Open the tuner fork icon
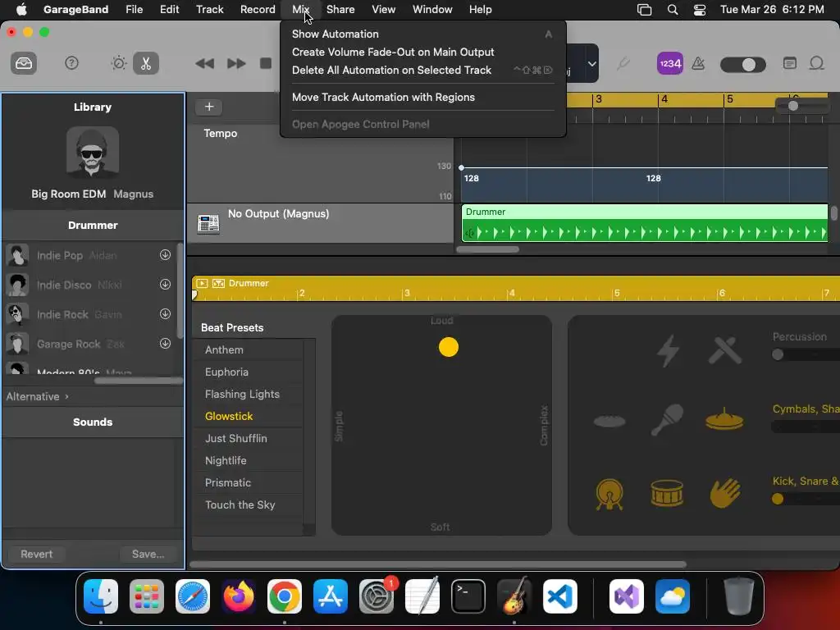The width and height of the screenshot is (840, 630). click(623, 64)
